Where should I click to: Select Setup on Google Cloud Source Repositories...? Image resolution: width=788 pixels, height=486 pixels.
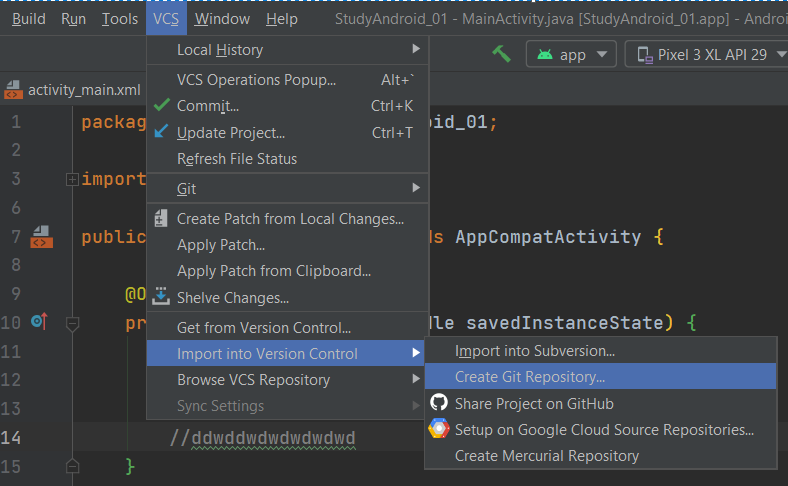(x=601, y=430)
